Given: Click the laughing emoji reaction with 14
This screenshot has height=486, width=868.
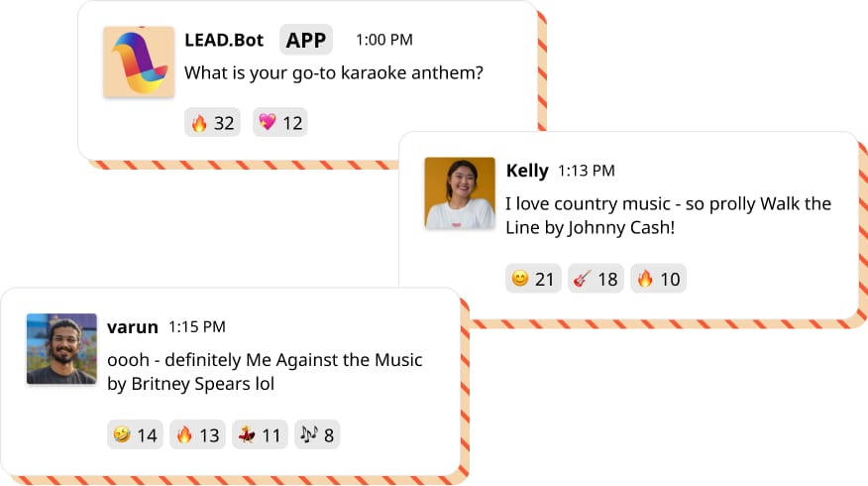Looking at the screenshot, I should click(x=135, y=434).
